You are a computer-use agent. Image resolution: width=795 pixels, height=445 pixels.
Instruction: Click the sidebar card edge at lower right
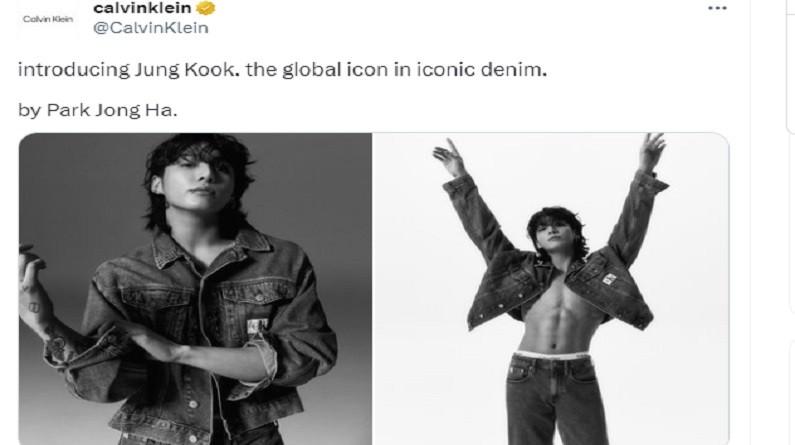790,393
